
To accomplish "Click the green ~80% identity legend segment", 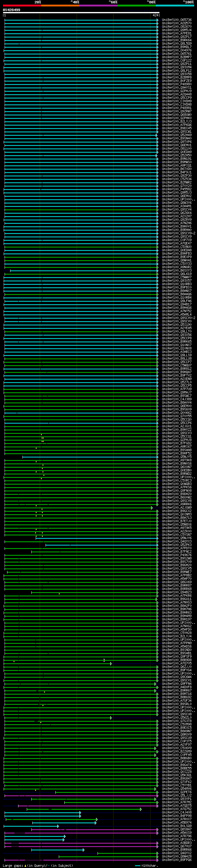I will pyautogui.click(x=136, y=6).
